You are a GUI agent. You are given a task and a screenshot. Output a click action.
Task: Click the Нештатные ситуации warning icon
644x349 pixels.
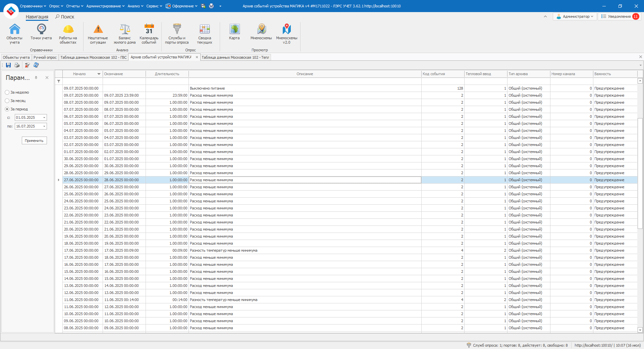(x=98, y=33)
